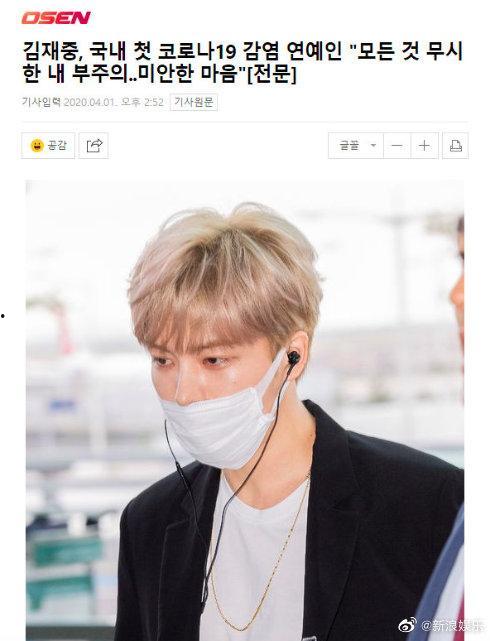490x641 pixels.
Task: Open the 기사원문 original article link
Action: 194,102
